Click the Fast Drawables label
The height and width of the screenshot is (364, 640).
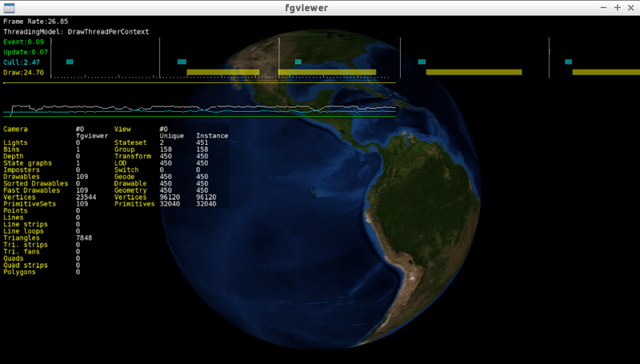pyautogui.click(x=32, y=190)
